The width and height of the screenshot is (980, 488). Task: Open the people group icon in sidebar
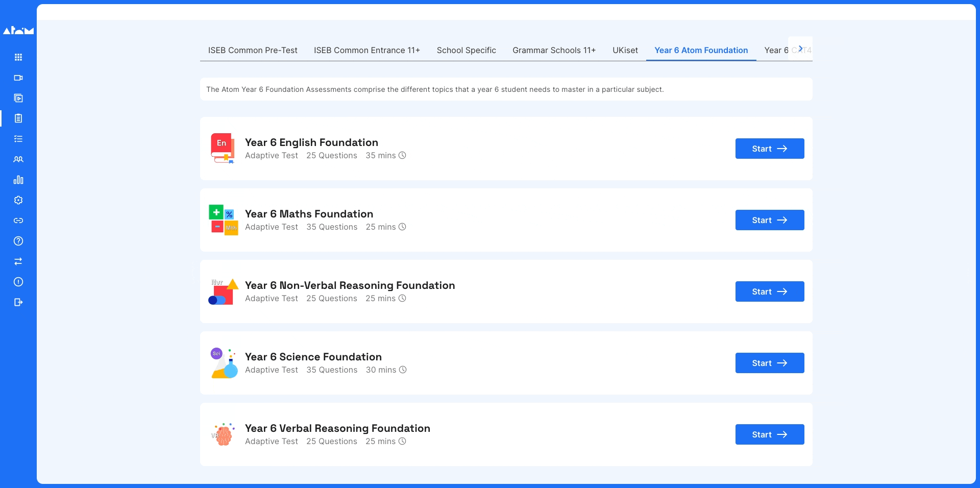18,159
